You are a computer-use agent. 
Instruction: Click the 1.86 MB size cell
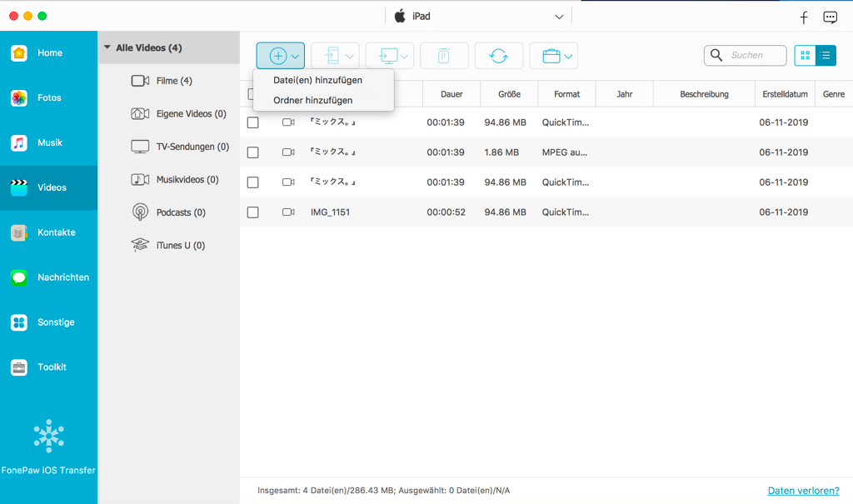[501, 152]
